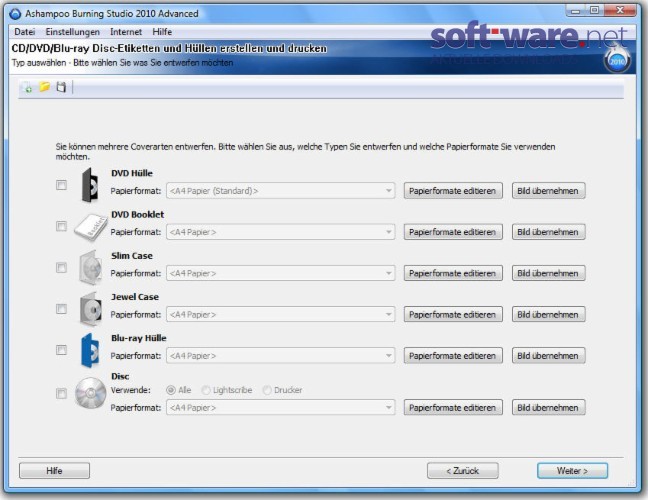The width and height of the screenshot is (648, 500).
Task: Click Papierformate editieren for DVD Hülle
Action: tap(453, 191)
